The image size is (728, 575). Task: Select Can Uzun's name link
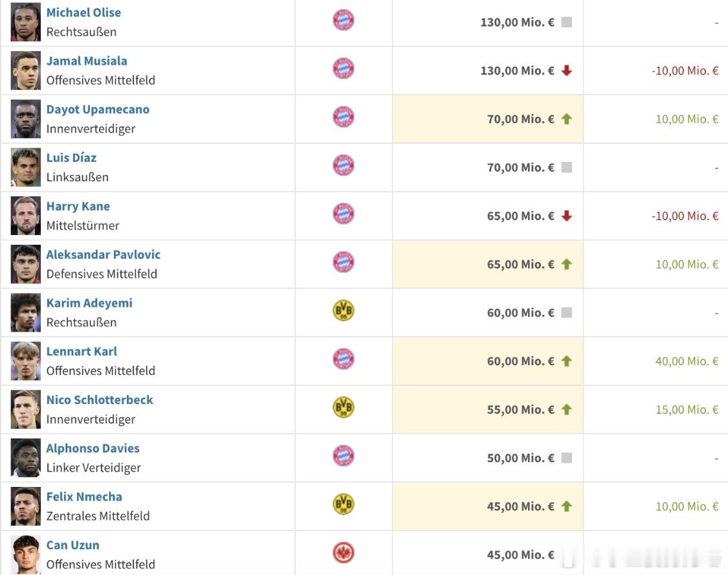click(72, 545)
